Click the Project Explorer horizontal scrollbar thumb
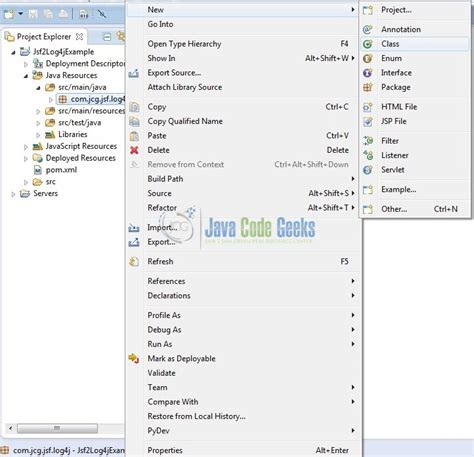Image resolution: width=474 pixels, height=457 pixels. (57, 428)
